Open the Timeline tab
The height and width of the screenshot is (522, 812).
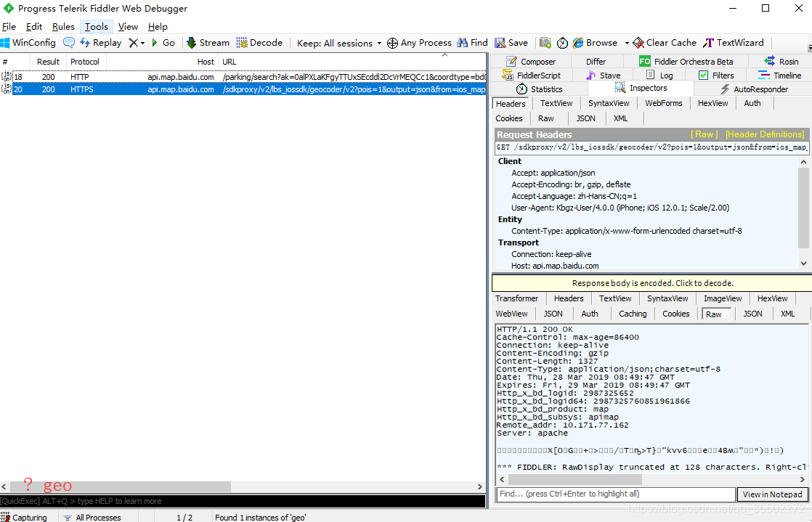coord(780,76)
